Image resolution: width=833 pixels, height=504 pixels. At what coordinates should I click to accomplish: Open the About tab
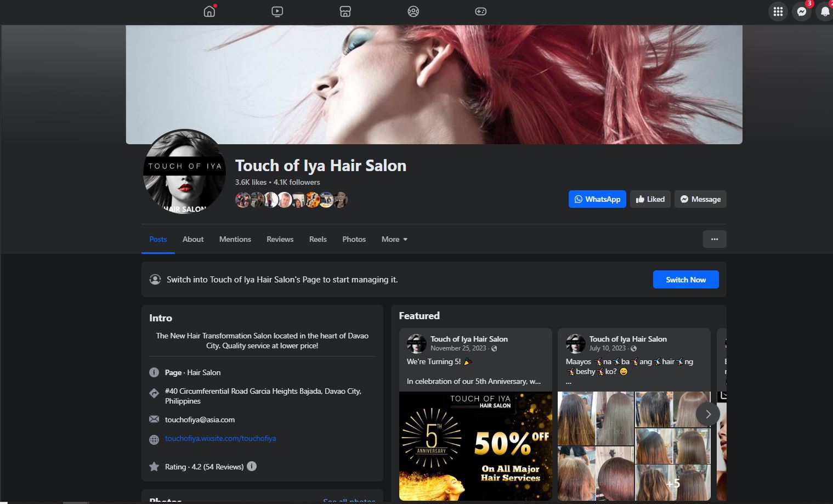(193, 239)
